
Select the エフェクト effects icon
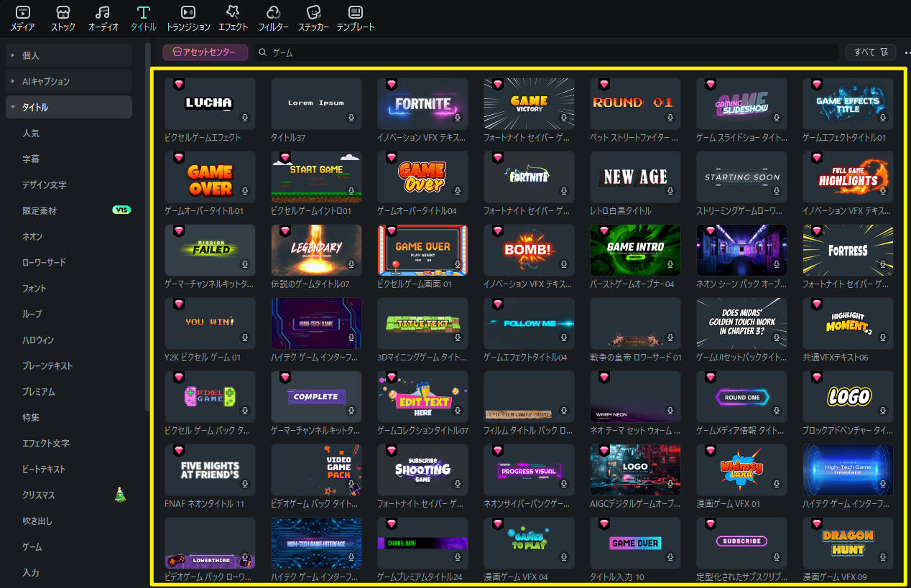(x=233, y=13)
